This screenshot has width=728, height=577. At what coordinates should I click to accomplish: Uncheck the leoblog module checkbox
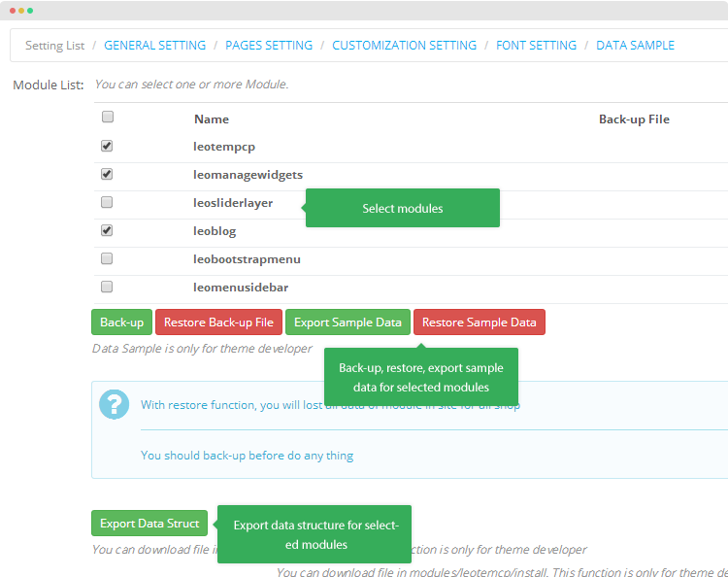coord(107,230)
